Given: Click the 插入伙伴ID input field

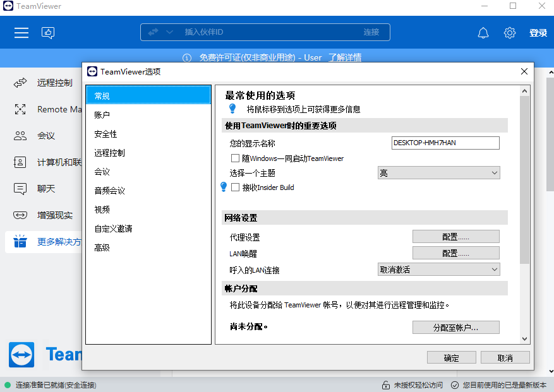Looking at the screenshot, I should tap(253, 32).
